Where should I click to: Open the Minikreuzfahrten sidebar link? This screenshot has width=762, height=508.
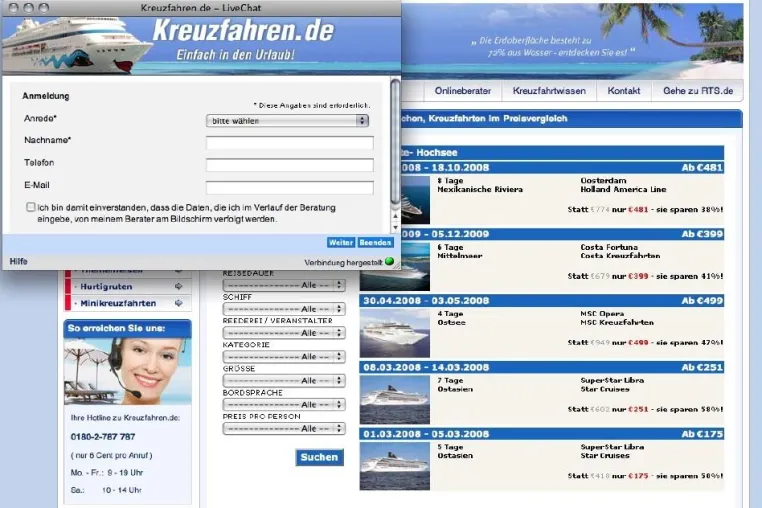[118, 303]
